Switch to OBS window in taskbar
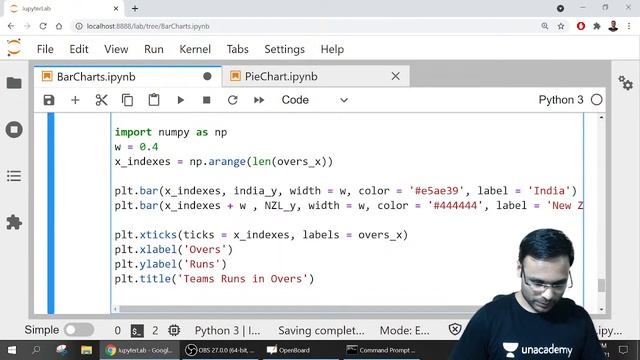 point(220,350)
